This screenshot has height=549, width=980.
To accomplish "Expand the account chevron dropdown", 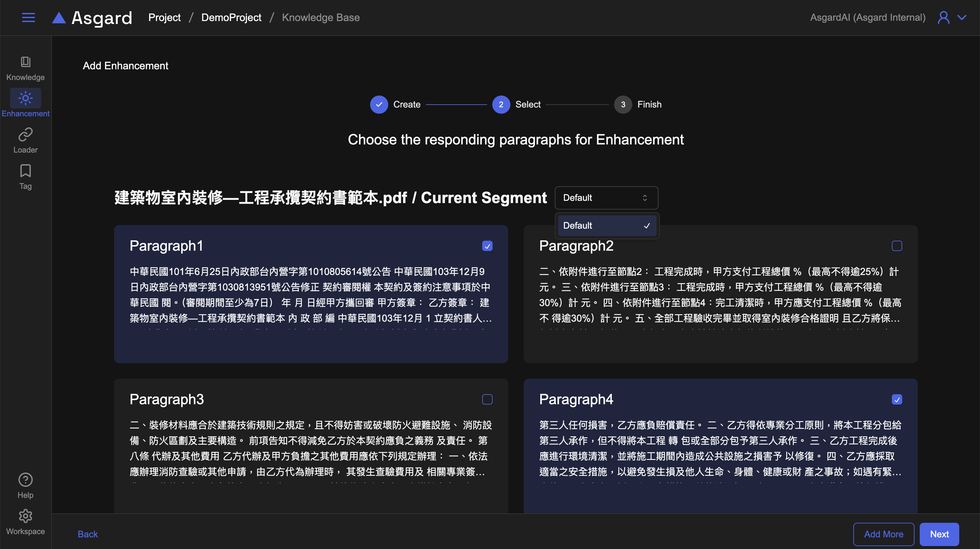I will (x=962, y=17).
